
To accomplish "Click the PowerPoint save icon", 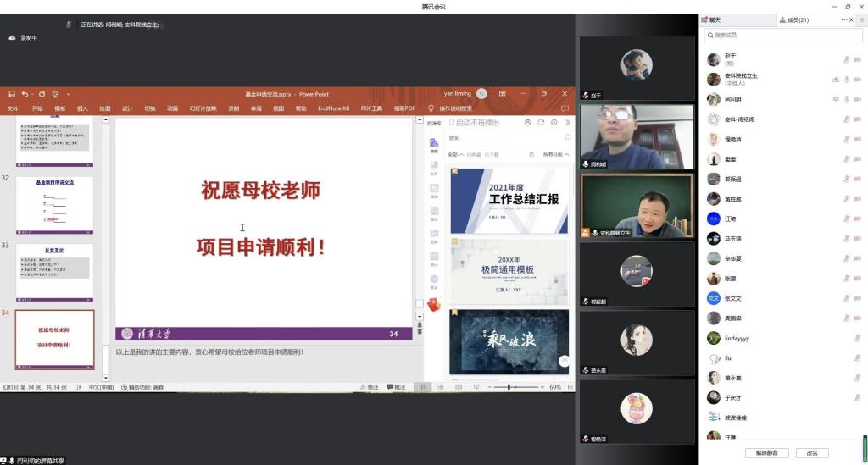I will click(x=12, y=94).
